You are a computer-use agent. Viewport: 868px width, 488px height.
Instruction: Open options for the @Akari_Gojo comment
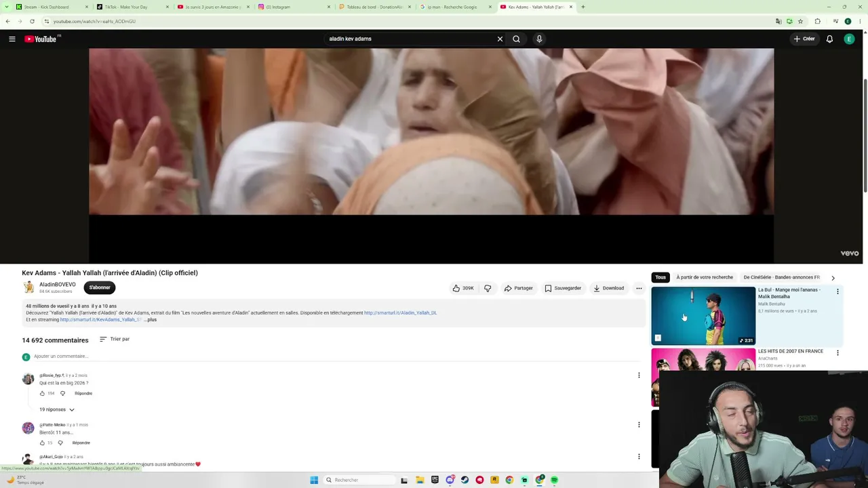[639, 457]
